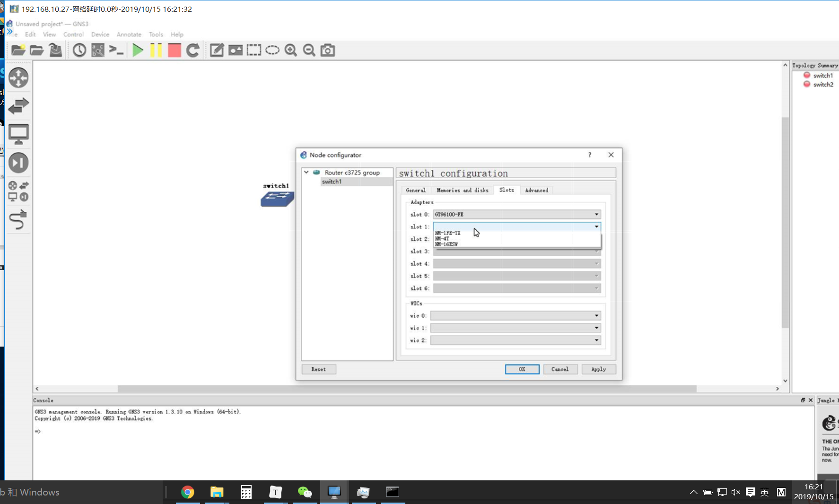Open Chrome from the taskbar
The height and width of the screenshot is (504, 839).
coord(188,492)
